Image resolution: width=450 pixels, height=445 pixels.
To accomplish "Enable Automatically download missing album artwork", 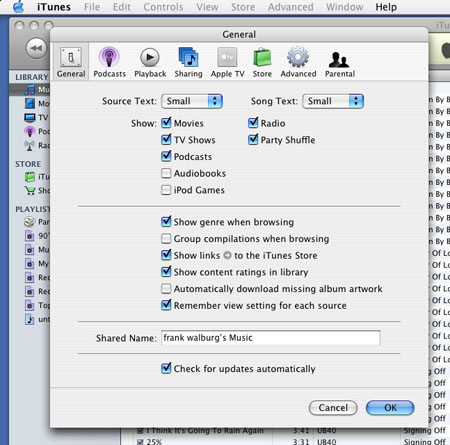I will click(166, 289).
